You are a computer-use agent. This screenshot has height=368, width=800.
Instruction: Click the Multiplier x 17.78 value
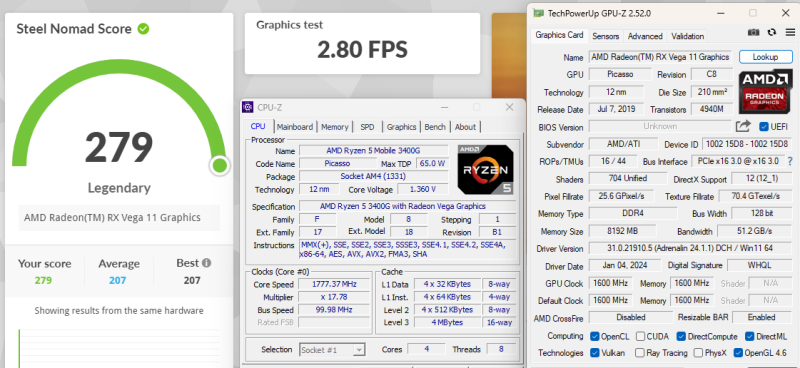(x=334, y=297)
